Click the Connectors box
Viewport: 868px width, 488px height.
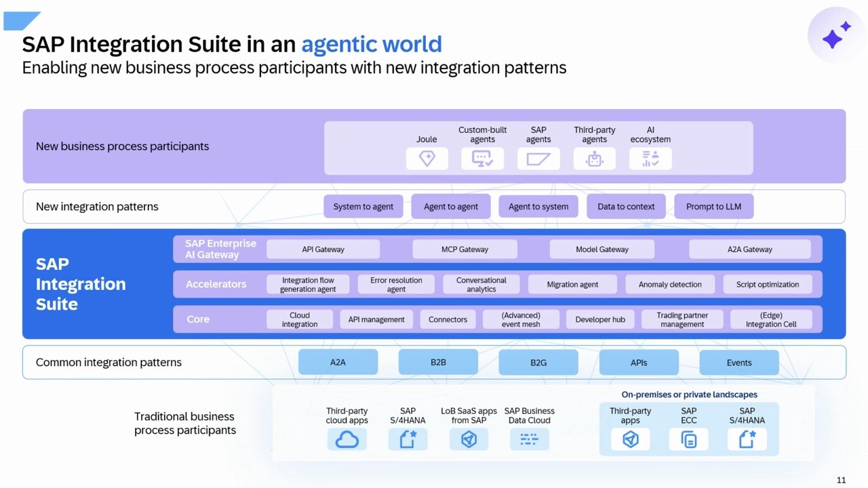click(x=448, y=320)
